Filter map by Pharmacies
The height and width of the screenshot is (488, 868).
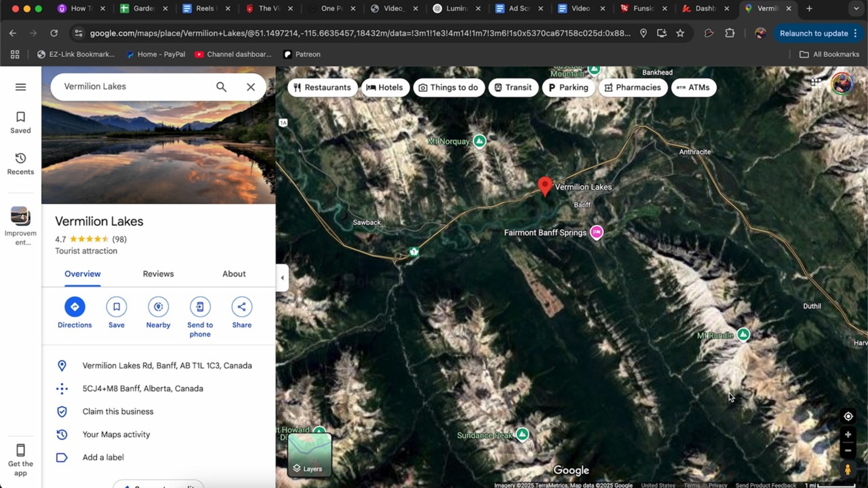[x=633, y=88]
